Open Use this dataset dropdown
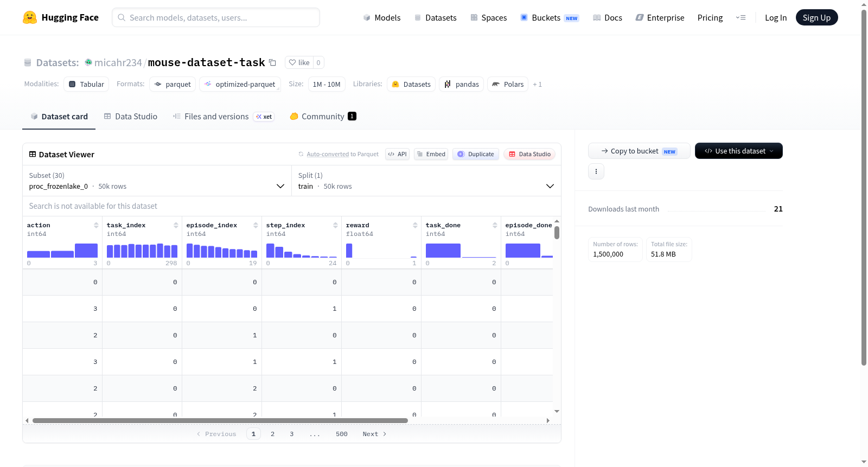This screenshot has height=467, width=868. tap(738, 151)
